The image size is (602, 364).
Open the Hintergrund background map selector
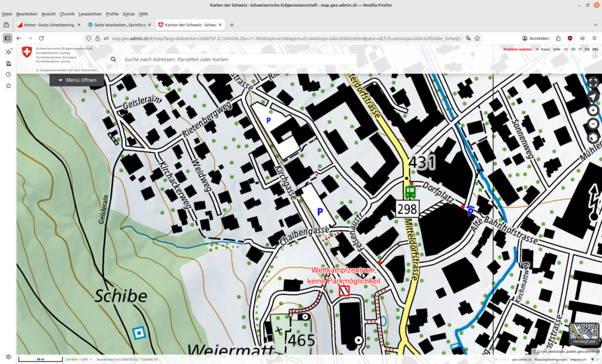584,334
